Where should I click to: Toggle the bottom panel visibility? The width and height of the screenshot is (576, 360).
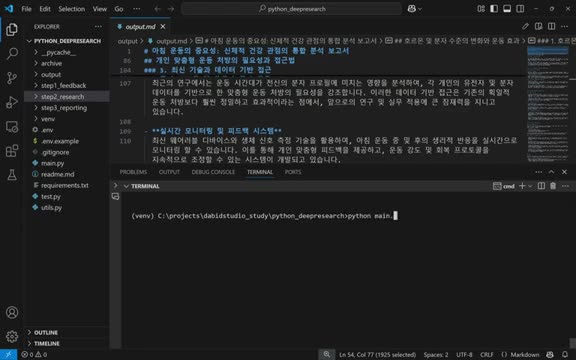pyautogui.click(x=507, y=9)
